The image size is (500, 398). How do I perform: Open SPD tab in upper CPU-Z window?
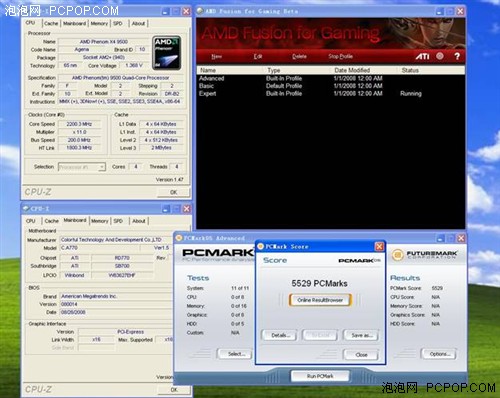tap(118, 23)
